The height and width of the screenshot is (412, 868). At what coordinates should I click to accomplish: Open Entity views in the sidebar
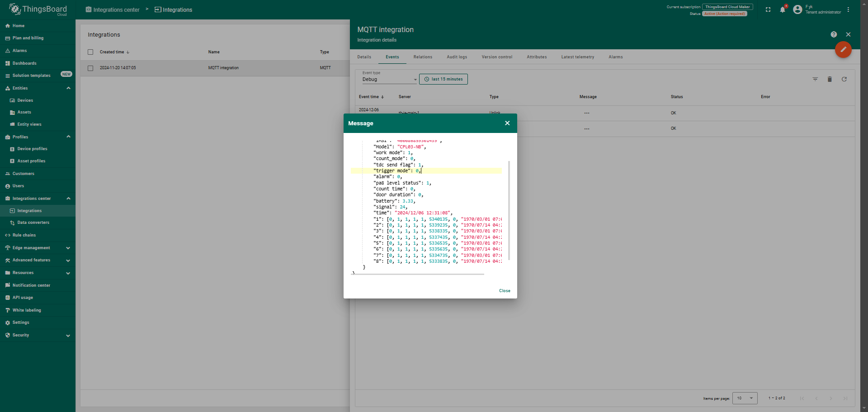pyautogui.click(x=38, y=124)
